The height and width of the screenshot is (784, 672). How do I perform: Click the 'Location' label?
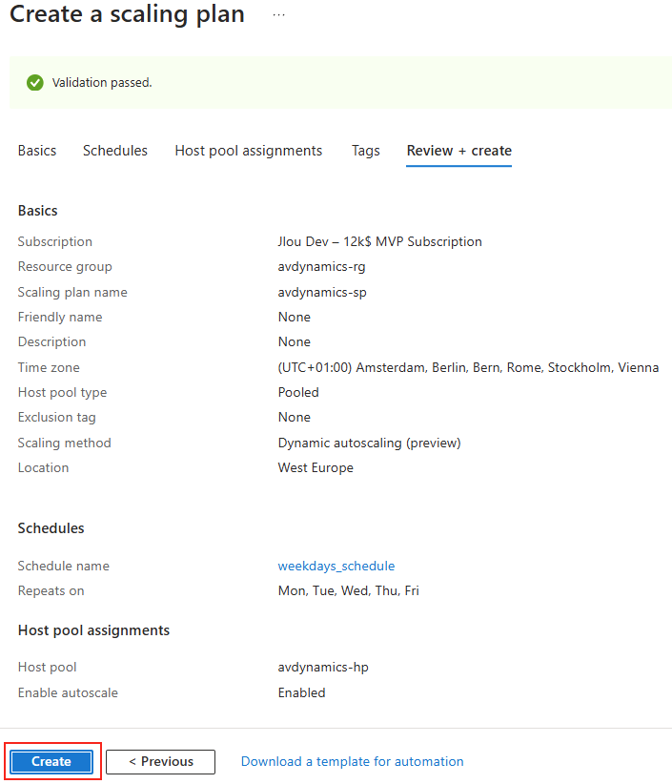coord(44,468)
